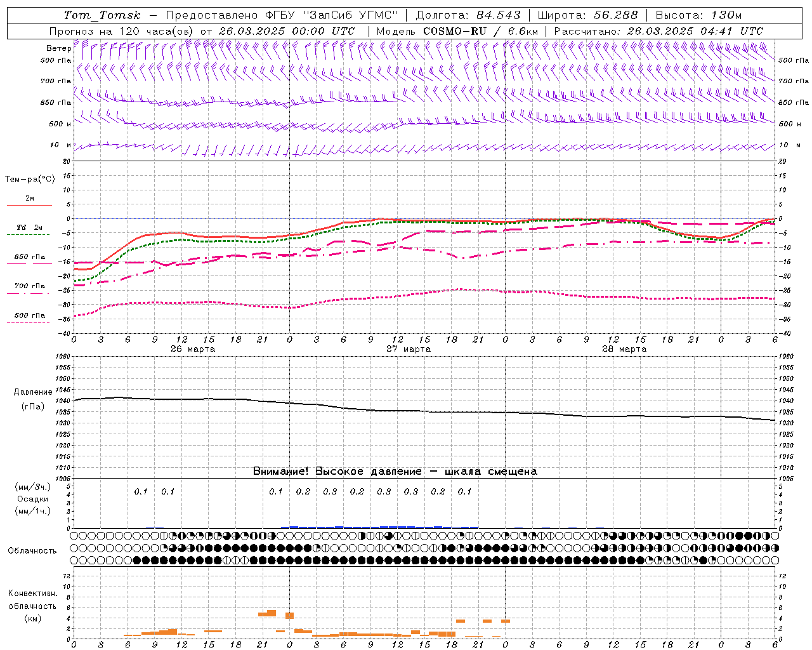This screenshot has height=650, width=812.
Task: Click the 'Широта: 56.288' value
Action: coord(587,15)
